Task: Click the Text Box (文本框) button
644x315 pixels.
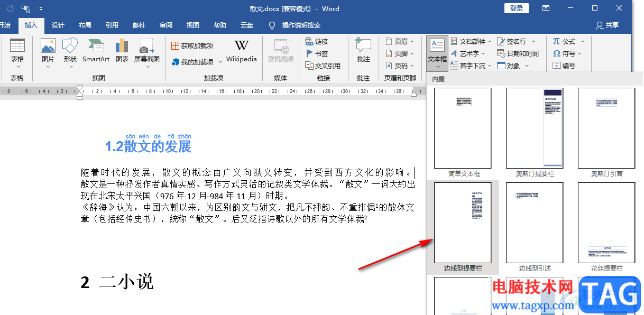Action: point(437,53)
